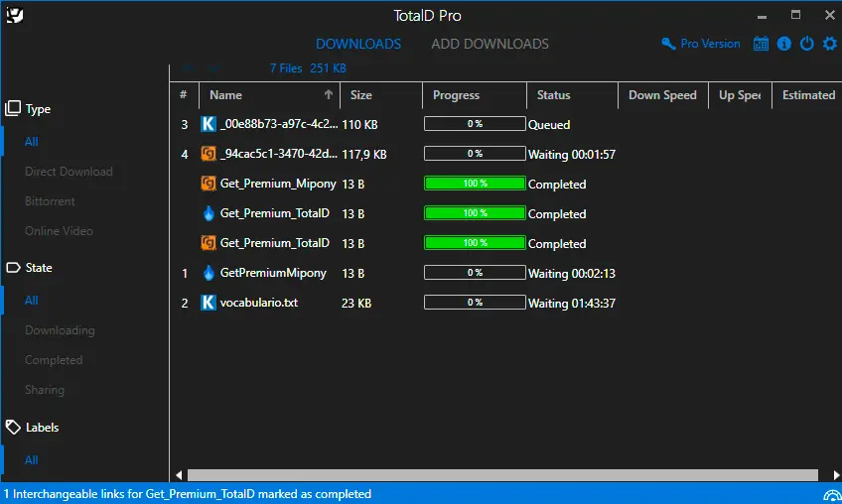This screenshot has width=842, height=504.
Task: Click the State section tag icon
Action: click(13, 267)
